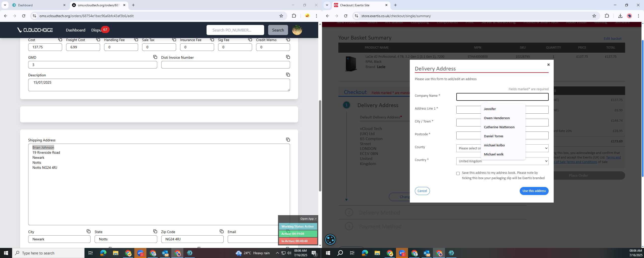Copy the Sig Fee value icon

click(x=250, y=40)
